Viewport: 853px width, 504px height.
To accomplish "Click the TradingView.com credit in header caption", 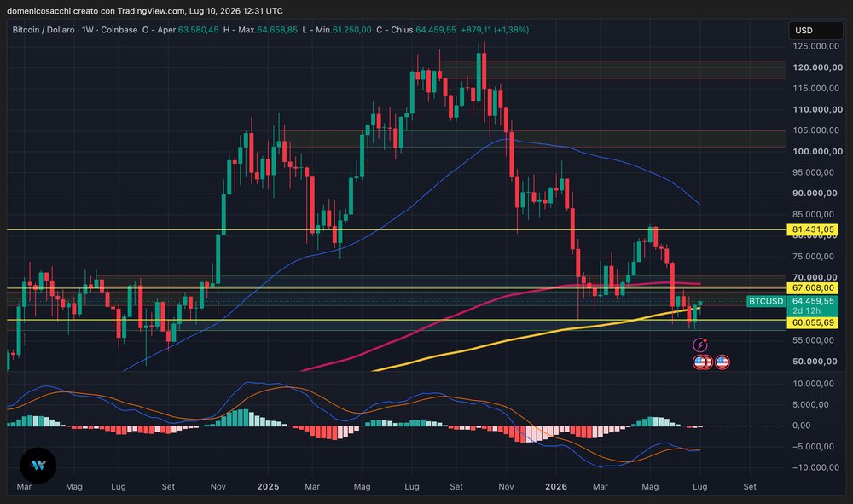I will [x=151, y=11].
